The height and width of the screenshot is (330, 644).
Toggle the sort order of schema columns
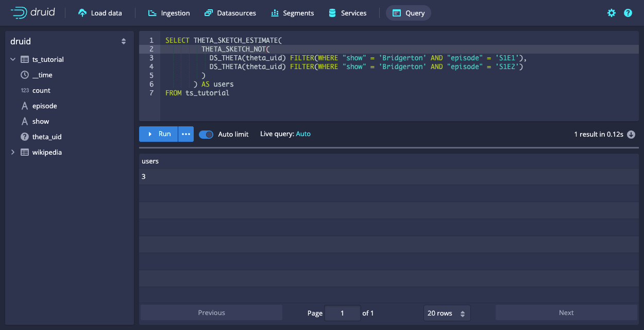124,41
